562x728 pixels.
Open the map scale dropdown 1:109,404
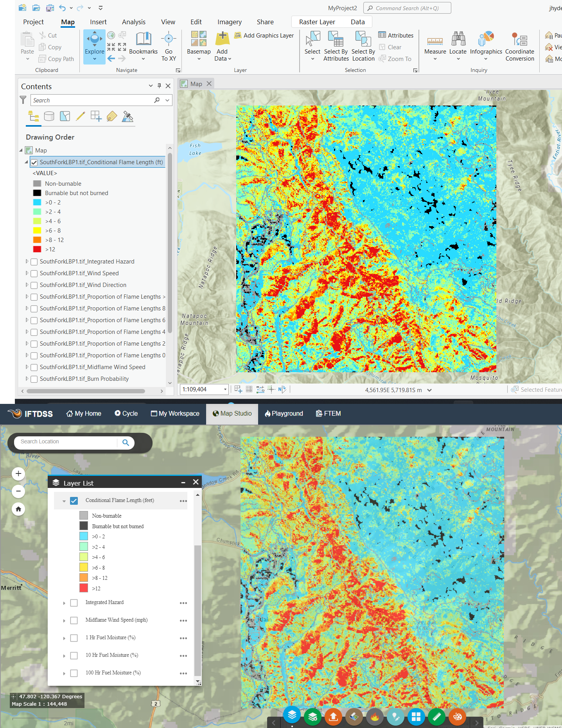point(225,389)
